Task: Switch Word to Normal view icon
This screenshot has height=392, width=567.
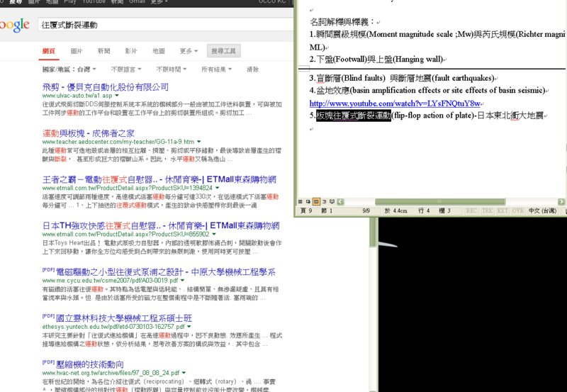Action: coord(300,202)
